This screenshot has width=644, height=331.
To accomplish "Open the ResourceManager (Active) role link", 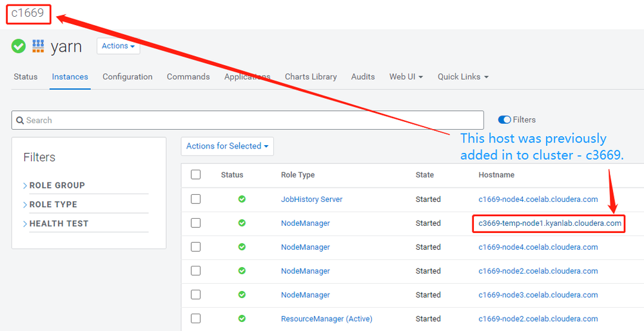I will pos(327,319).
